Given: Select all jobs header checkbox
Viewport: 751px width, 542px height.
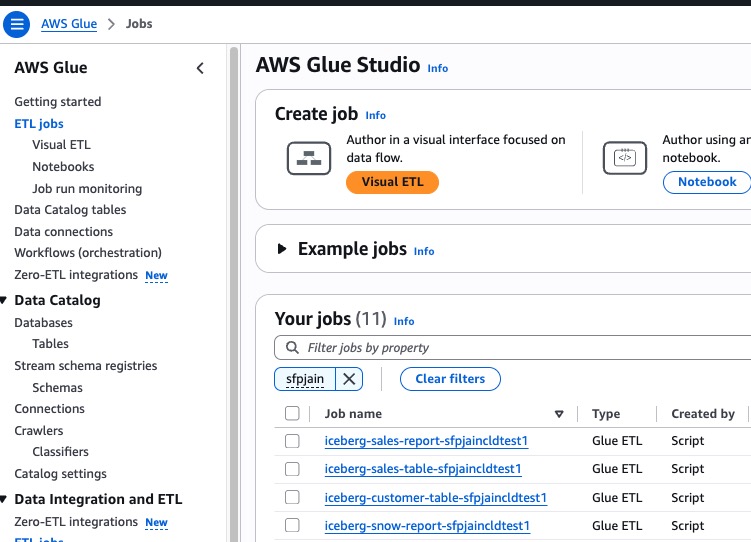Looking at the screenshot, I should tap(292, 413).
